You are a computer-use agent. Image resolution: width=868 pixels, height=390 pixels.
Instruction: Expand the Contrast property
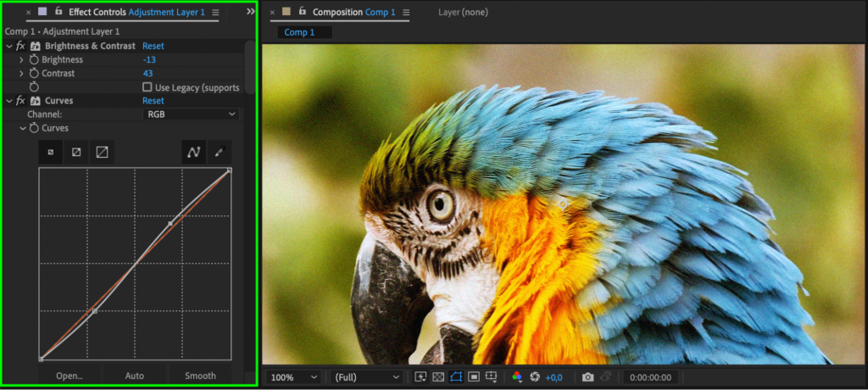(22, 74)
